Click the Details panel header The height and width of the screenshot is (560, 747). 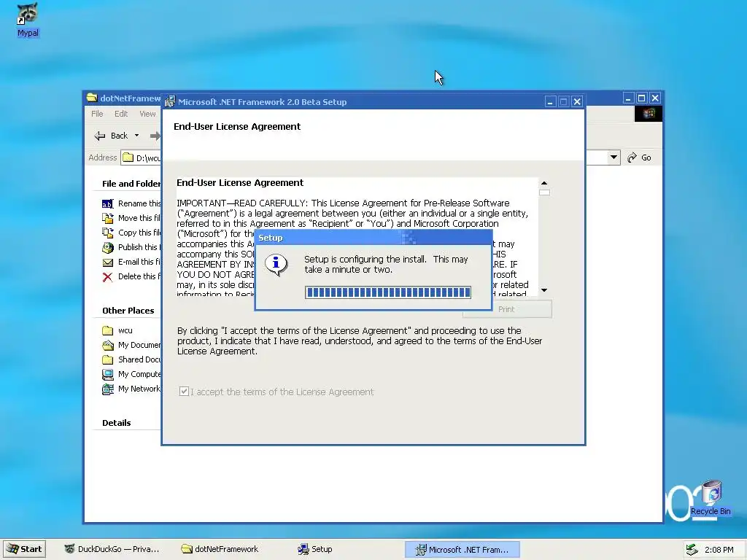tap(116, 423)
